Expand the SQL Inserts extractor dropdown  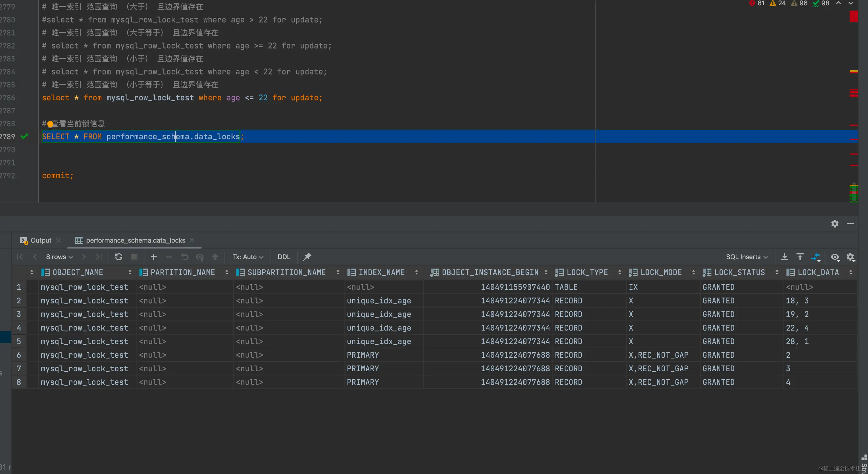tap(746, 257)
